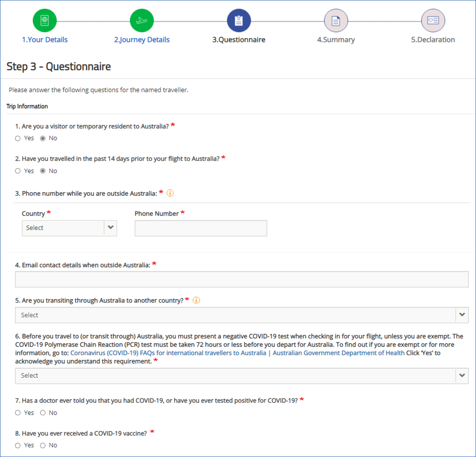Screen dimensions: 476x457
Task: Select Yes for visitor or temporary resident
Action: 18,138
